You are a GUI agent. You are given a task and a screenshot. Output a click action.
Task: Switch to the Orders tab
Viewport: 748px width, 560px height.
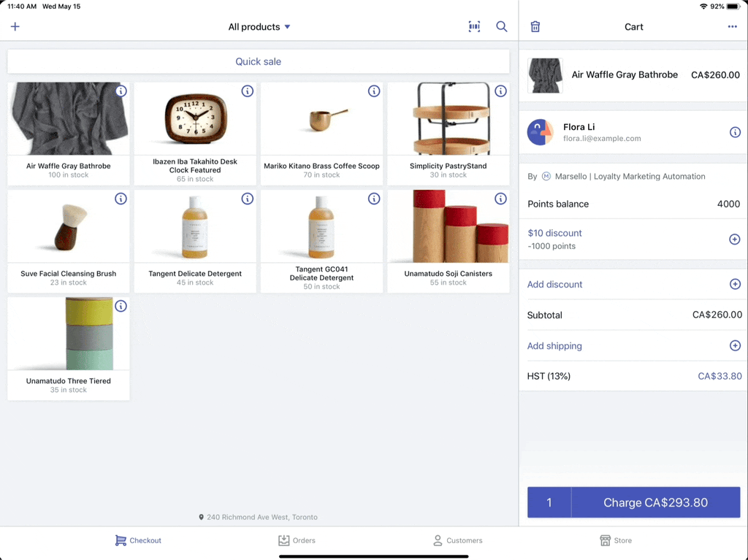tap(297, 540)
